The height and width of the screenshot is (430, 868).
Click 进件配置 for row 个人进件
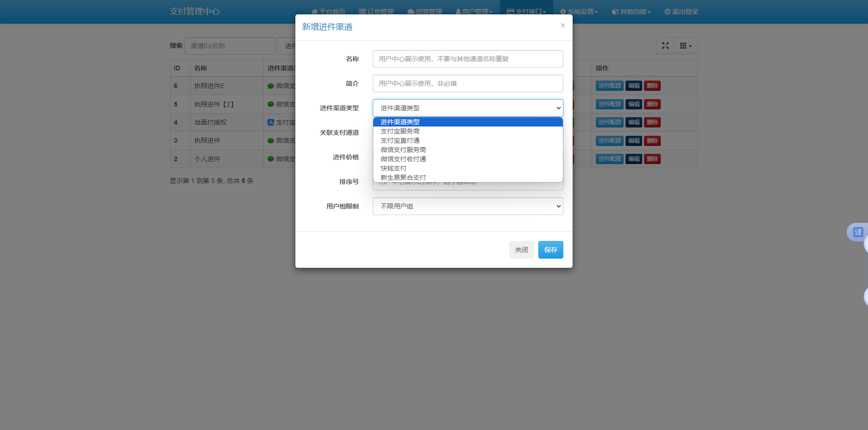609,159
